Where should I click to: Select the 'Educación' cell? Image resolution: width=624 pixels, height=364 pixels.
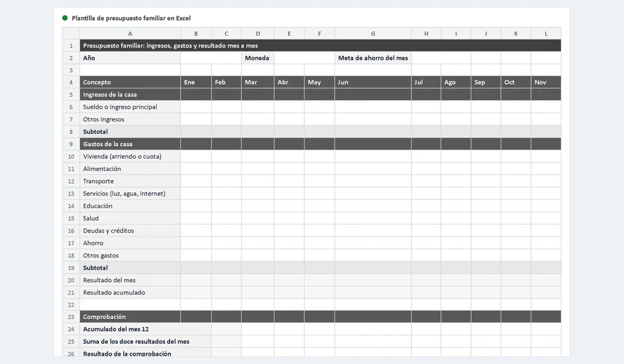(130, 206)
